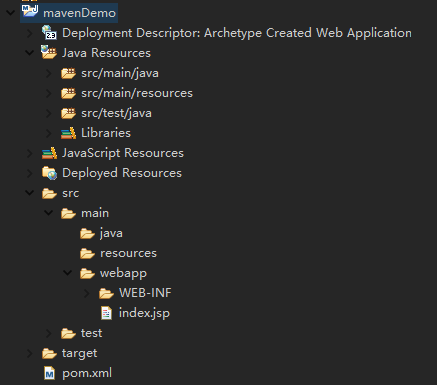Click the Deployed Resources globe folder icon
This screenshot has width=437, height=385.
pos(49,173)
